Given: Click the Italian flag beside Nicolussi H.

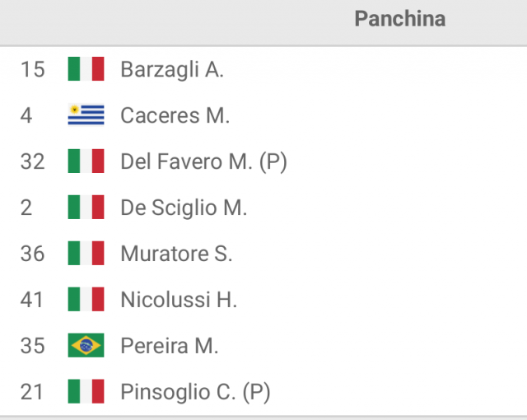Looking at the screenshot, I should pos(86,299).
